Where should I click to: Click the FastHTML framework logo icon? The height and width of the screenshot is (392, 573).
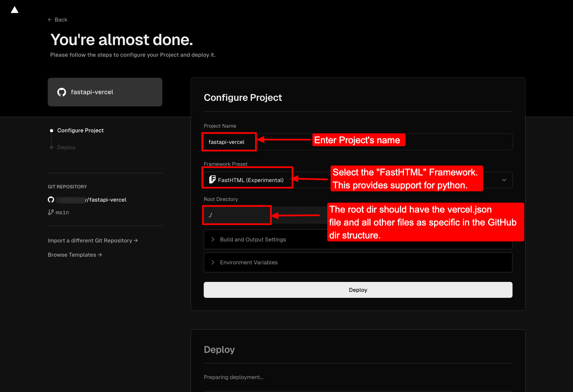pos(212,180)
